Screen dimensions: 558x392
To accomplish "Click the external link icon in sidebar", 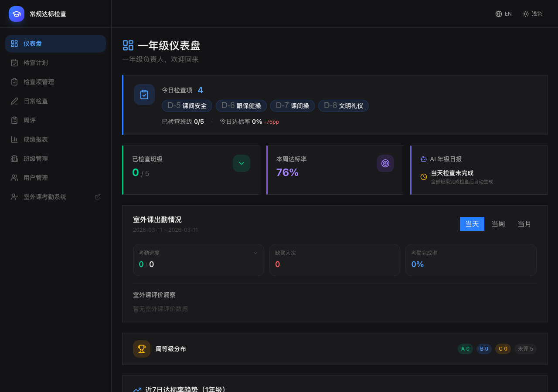I will click(98, 197).
